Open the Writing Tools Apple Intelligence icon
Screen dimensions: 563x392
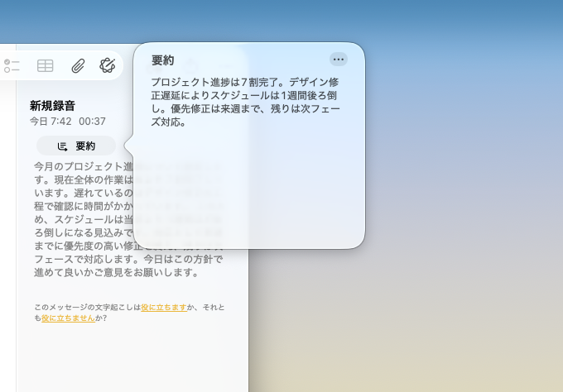[x=108, y=65]
